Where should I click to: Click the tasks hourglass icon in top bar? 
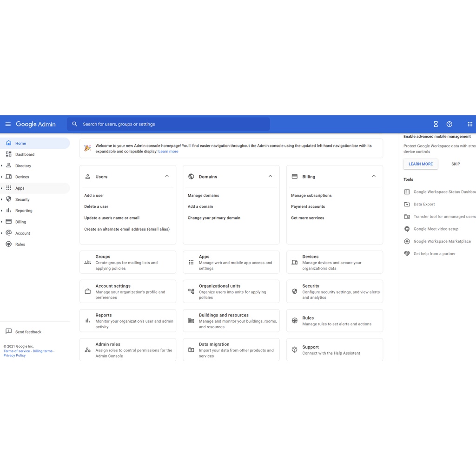(x=436, y=124)
